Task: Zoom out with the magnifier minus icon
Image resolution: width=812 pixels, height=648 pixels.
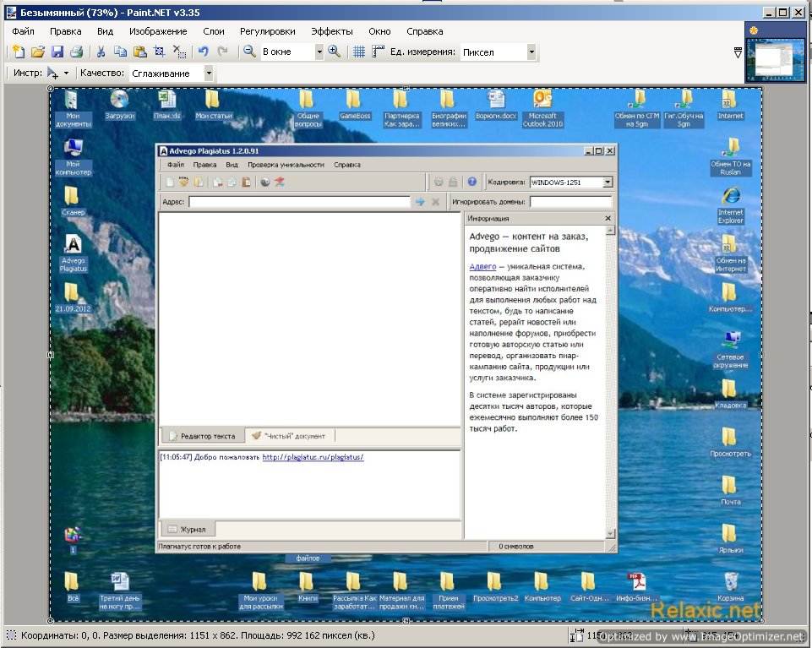Action: pos(249,52)
